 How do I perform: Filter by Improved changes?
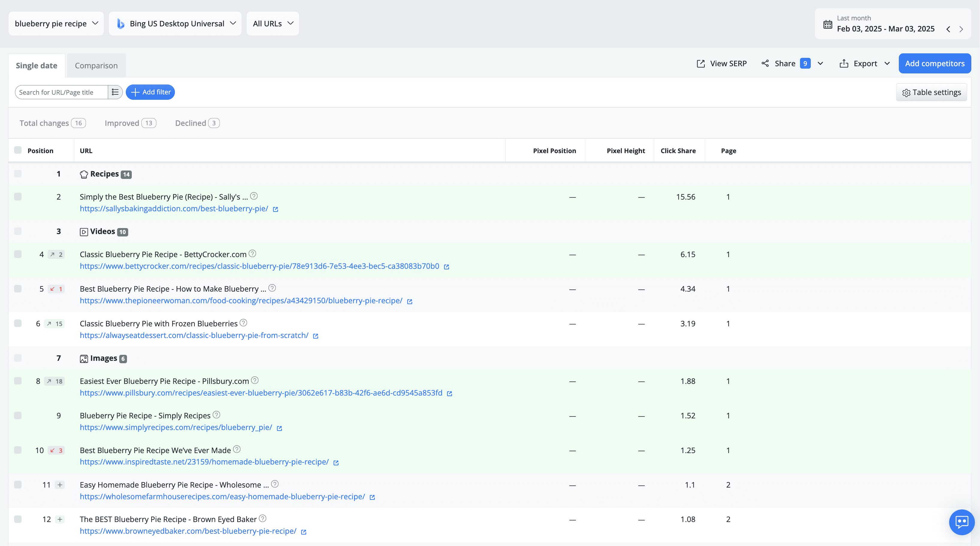pos(130,123)
